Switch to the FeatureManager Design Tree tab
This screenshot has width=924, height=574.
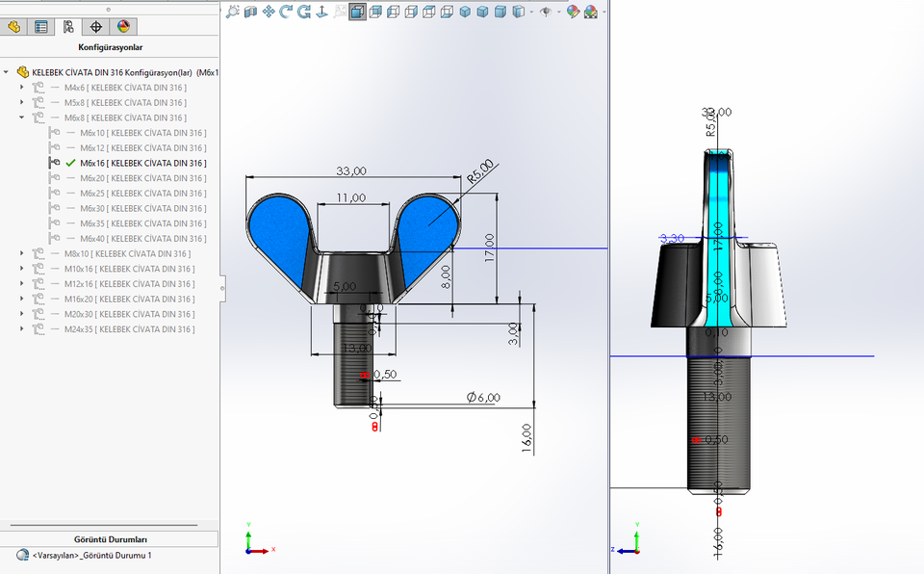(13, 27)
